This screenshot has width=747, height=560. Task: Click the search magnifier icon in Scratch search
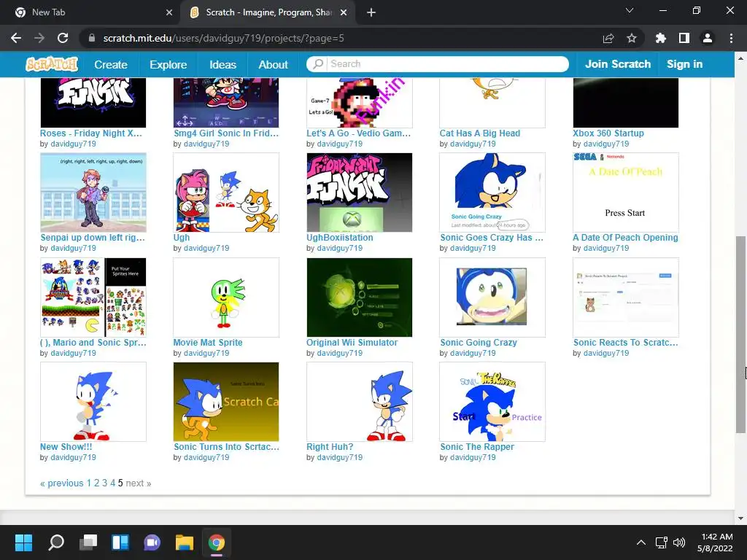point(318,64)
